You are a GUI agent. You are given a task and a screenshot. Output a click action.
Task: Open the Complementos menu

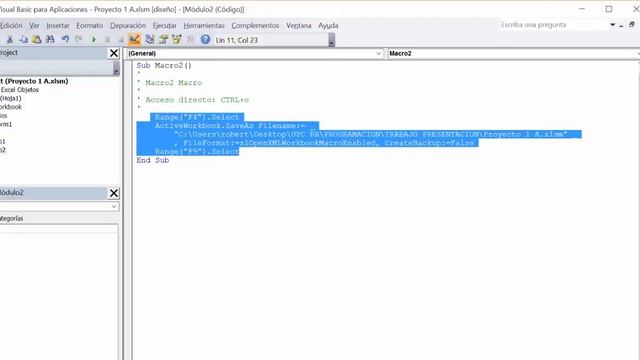tap(256, 25)
